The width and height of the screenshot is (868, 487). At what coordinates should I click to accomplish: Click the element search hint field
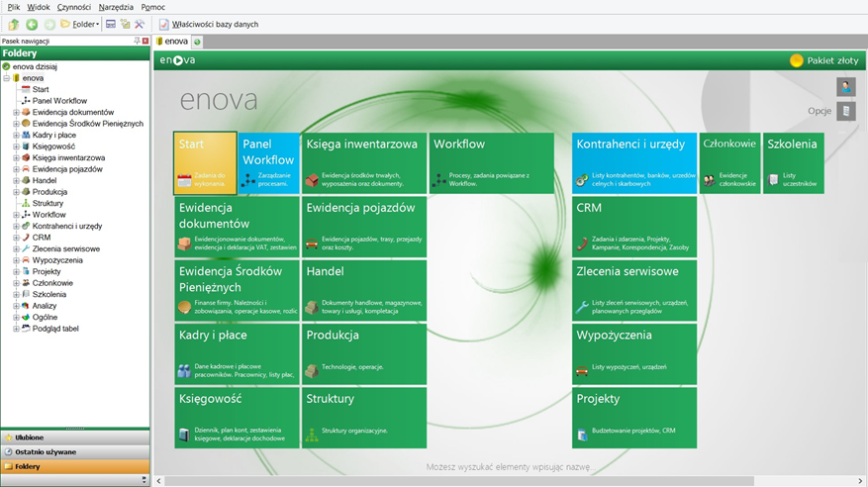[511, 467]
